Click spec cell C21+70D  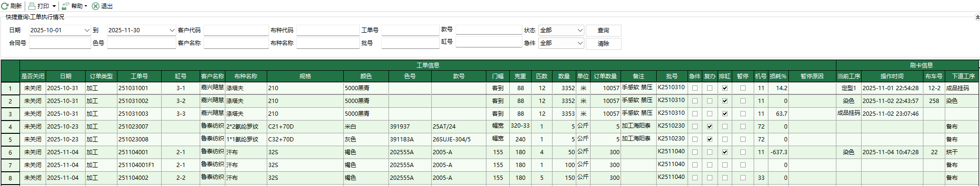305,126
